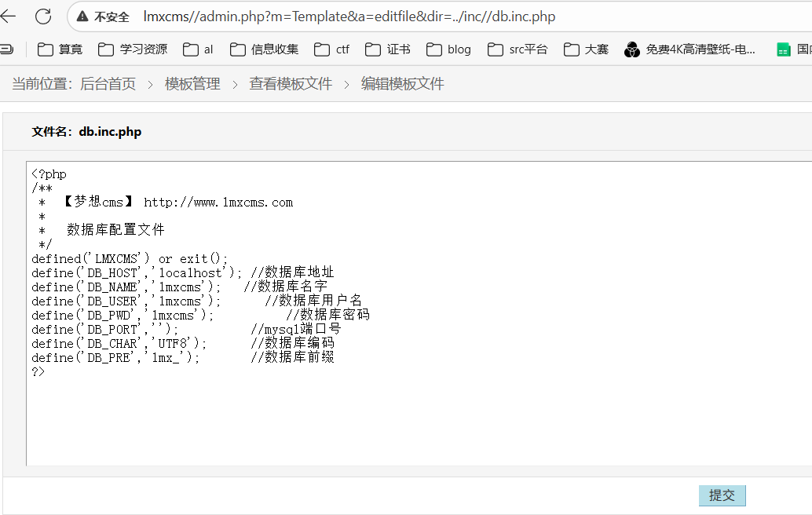Open the green spreadsheet bookmark
This screenshot has width=812, height=515.
pos(792,49)
